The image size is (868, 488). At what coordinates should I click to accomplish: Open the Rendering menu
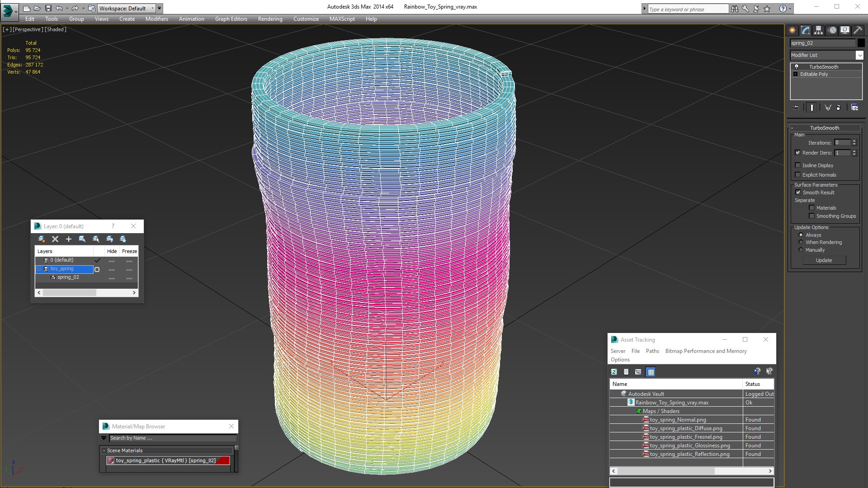tap(270, 19)
